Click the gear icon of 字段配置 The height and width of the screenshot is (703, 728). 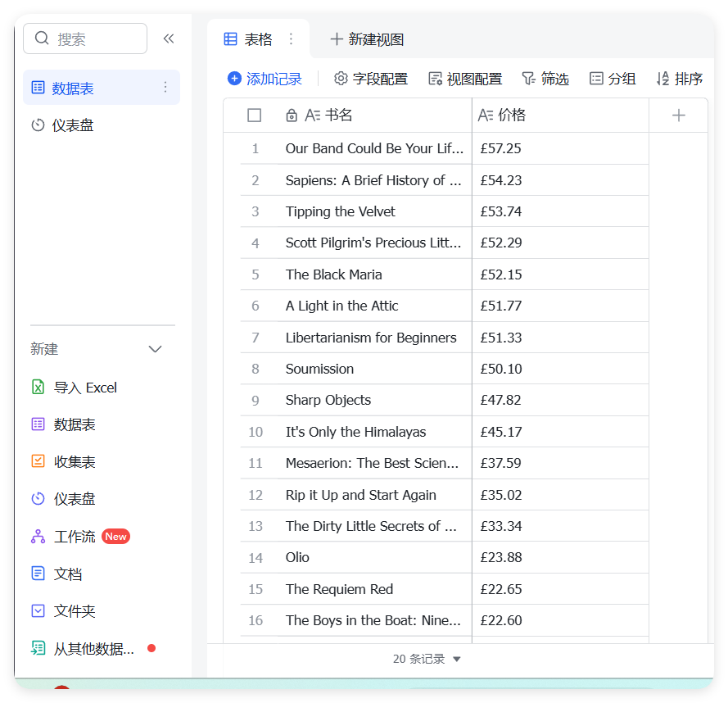(341, 79)
